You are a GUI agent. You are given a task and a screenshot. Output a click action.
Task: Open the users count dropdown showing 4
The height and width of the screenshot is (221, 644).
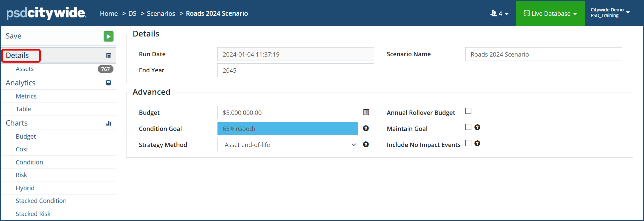pyautogui.click(x=499, y=14)
